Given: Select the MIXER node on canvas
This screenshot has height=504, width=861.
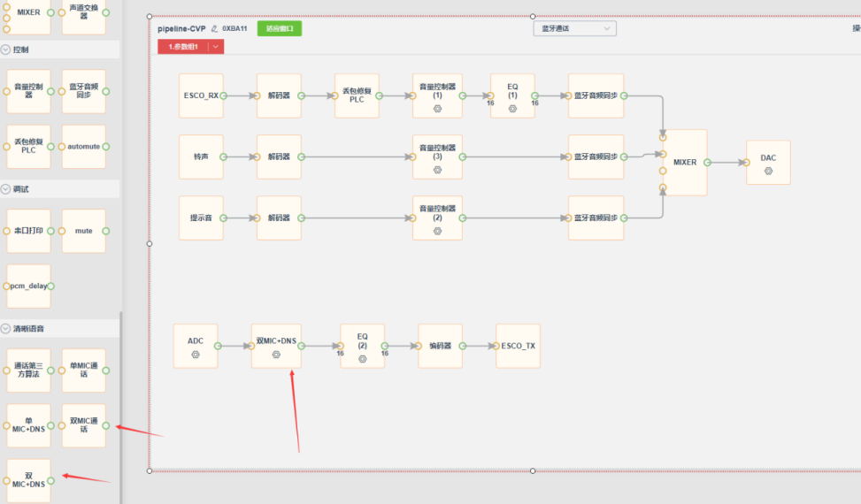Looking at the screenshot, I should tap(685, 163).
